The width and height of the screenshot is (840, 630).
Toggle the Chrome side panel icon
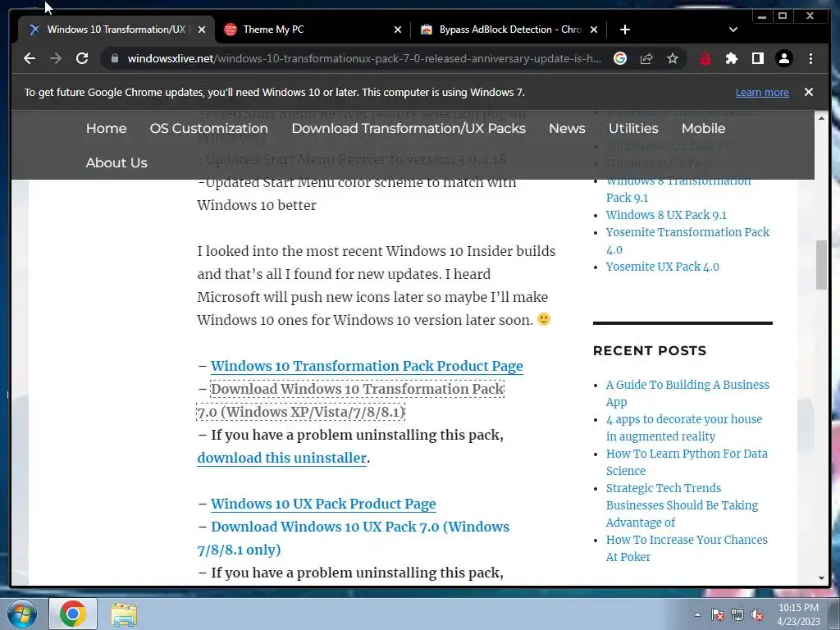757,58
